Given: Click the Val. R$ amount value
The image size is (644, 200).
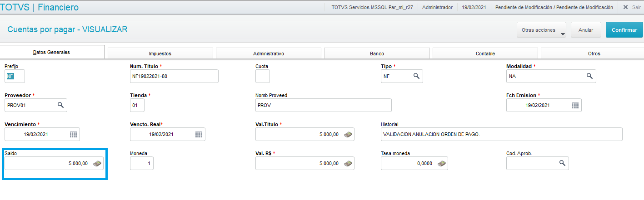Looking at the screenshot, I should [329, 164].
